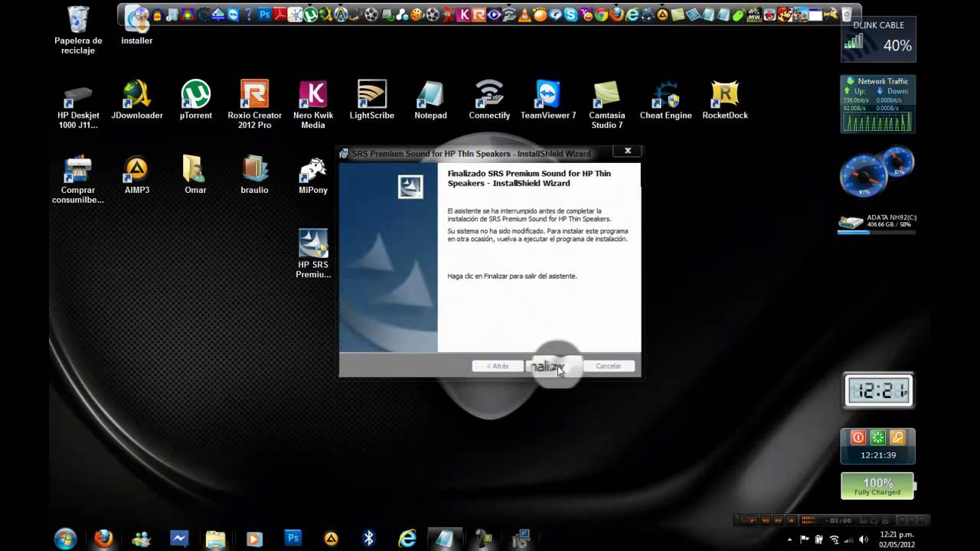Open the taskbar clock showing 12:21 p.m.

pyautogui.click(x=897, y=539)
